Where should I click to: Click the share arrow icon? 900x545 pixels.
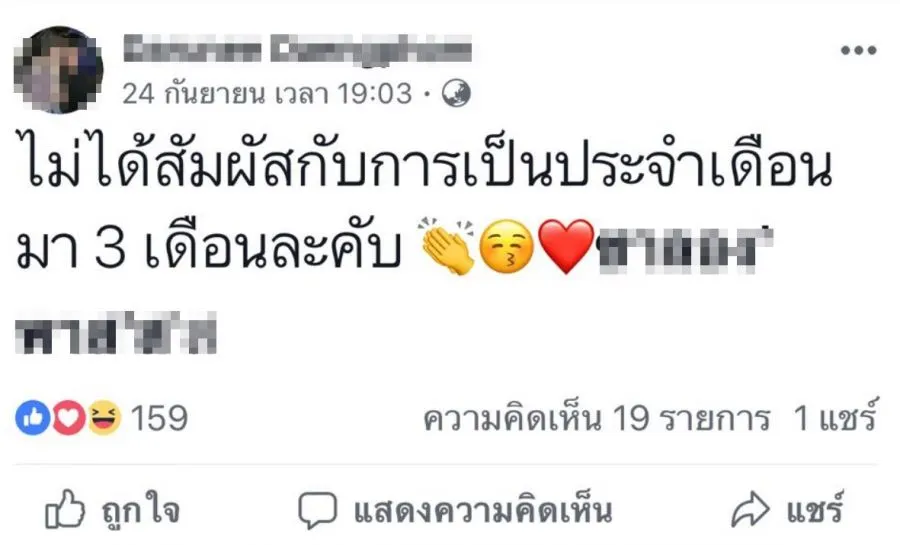750,509
